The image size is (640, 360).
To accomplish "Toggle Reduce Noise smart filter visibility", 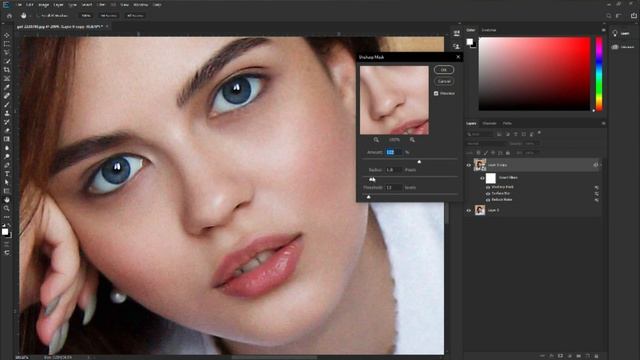I will coord(488,200).
